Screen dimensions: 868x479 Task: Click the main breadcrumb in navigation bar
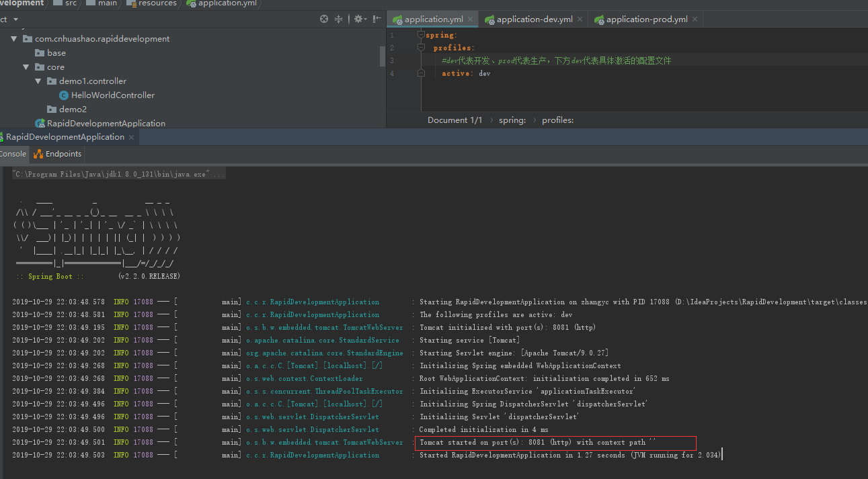[x=109, y=3]
